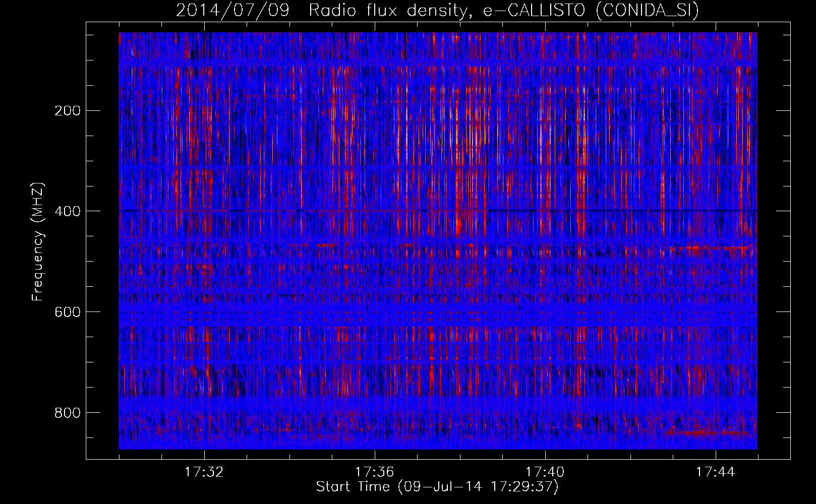This screenshot has height=504, width=816.
Task: Click the 17:44 time tick label
Action: [x=716, y=472]
